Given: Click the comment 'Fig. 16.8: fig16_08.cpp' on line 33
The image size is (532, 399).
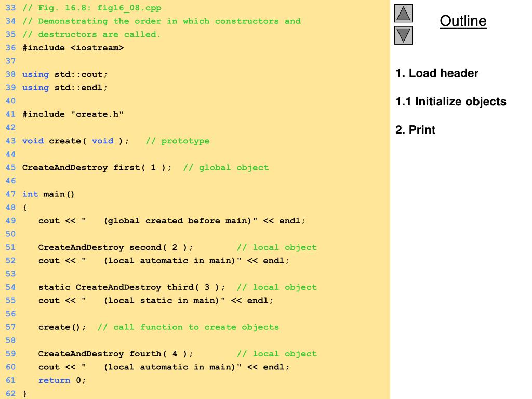Looking at the screenshot, I should (x=92, y=8).
